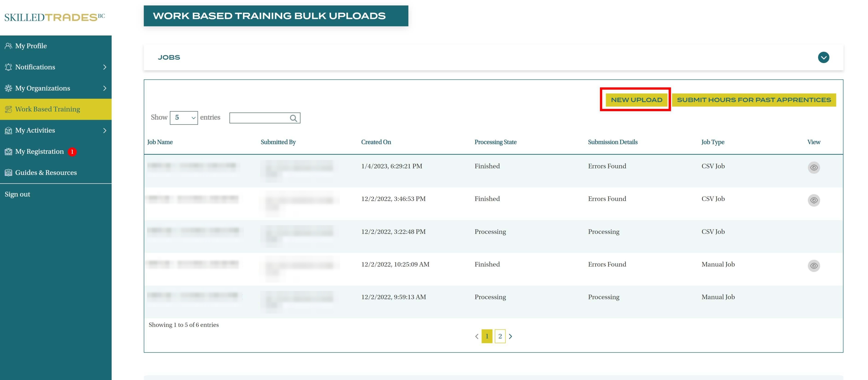
Task: Collapse the Jobs section with chevron button
Action: (823, 57)
